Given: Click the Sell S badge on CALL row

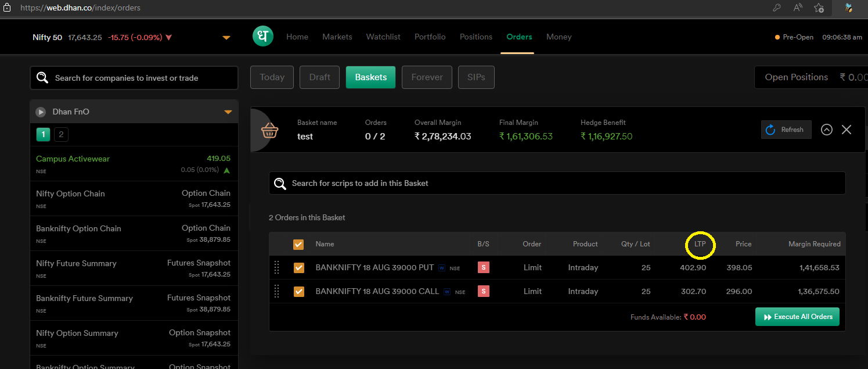Looking at the screenshot, I should pyautogui.click(x=483, y=291).
